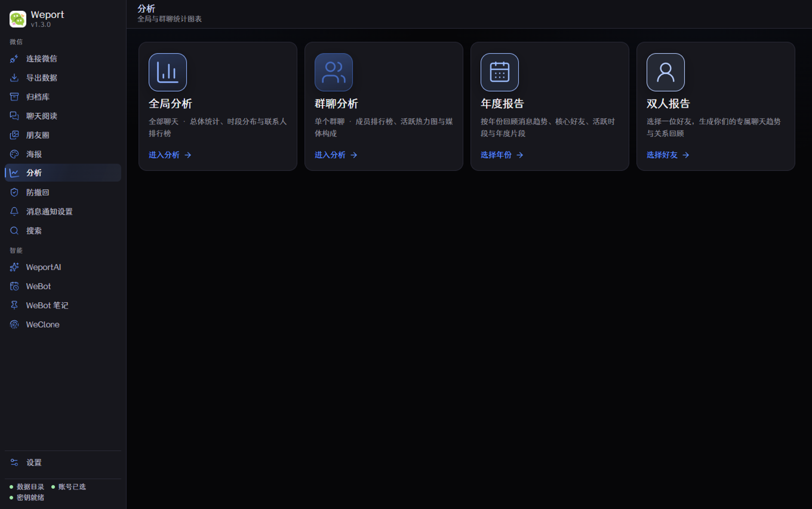Click the 数据目录 status indicator
The height and width of the screenshot is (509, 812).
(x=27, y=487)
